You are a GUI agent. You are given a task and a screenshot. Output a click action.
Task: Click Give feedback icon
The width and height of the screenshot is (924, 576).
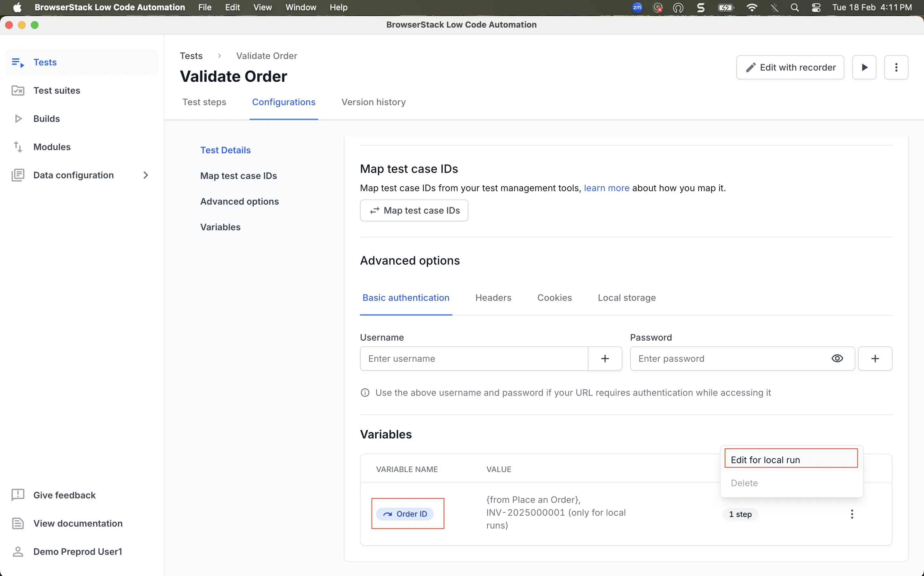[x=18, y=495]
